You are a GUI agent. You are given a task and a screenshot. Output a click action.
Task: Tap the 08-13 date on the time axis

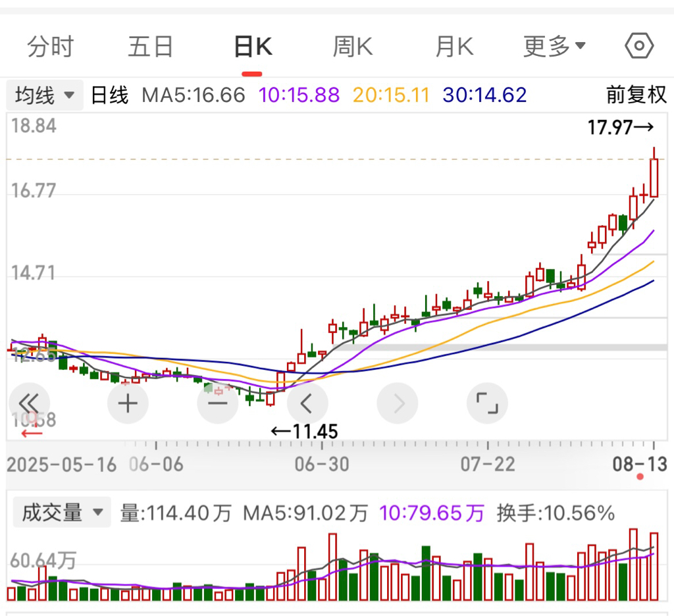tap(640, 465)
